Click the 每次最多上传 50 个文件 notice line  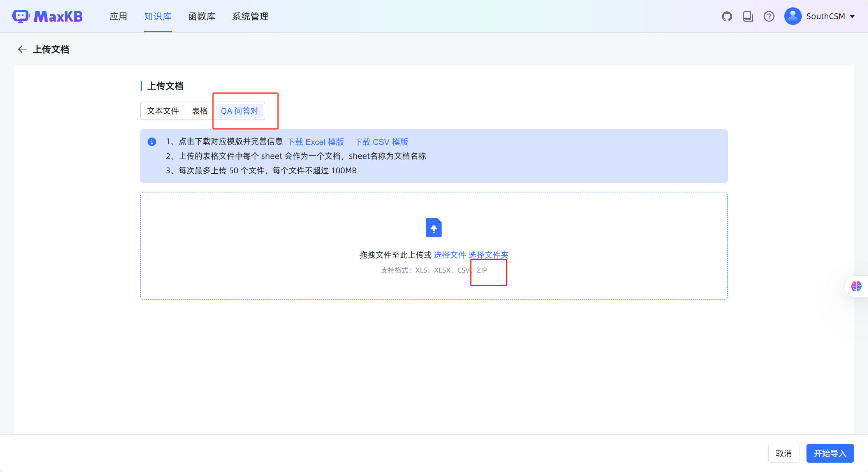(261, 171)
